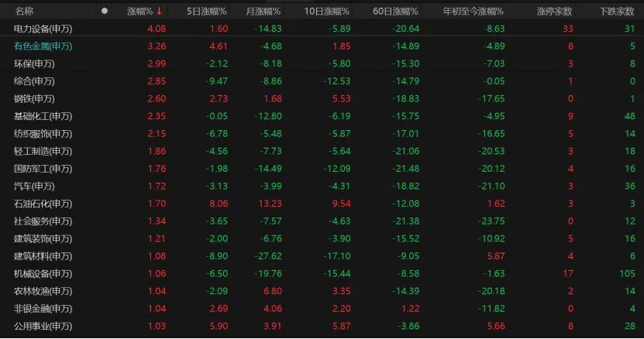Select the 石油石化(申万) row name
Viewport: 644px width, 339px height.
[43, 204]
